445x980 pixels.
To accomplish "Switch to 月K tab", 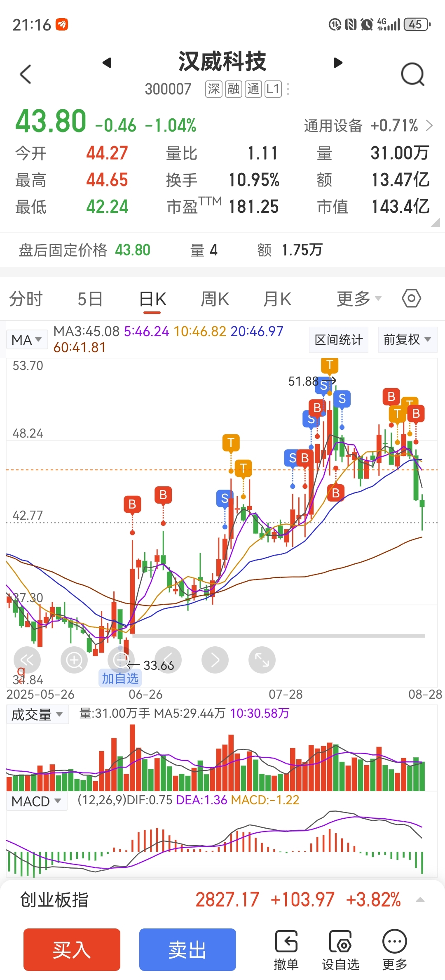I will pos(277,299).
